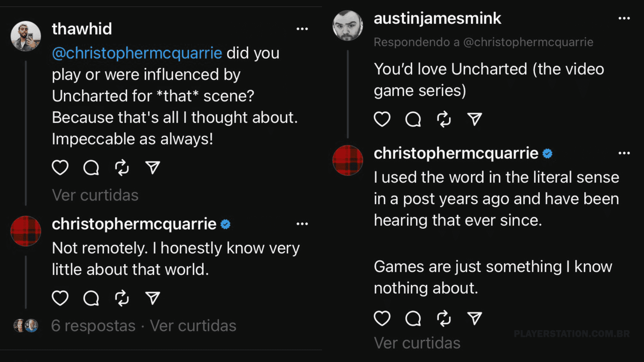Open the @christophermcquarrie mention link
This screenshot has height=362, width=644.
point(137,53)
